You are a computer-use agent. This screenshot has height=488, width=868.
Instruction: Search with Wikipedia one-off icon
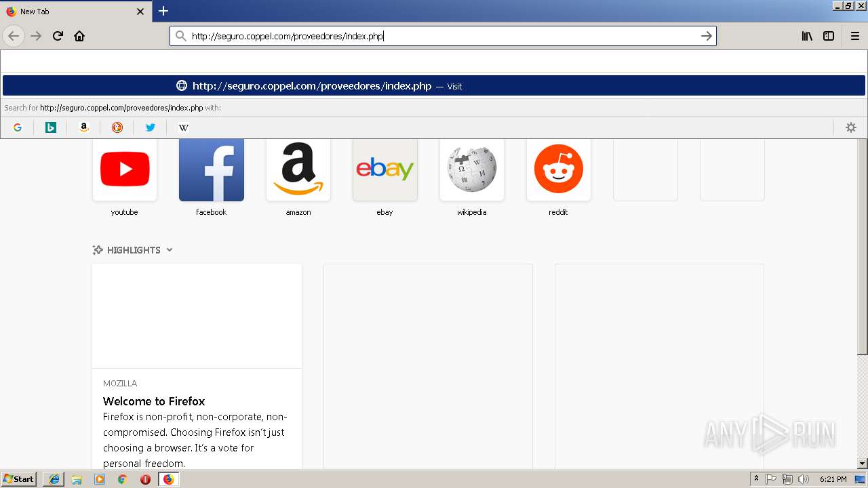point(184,127)
